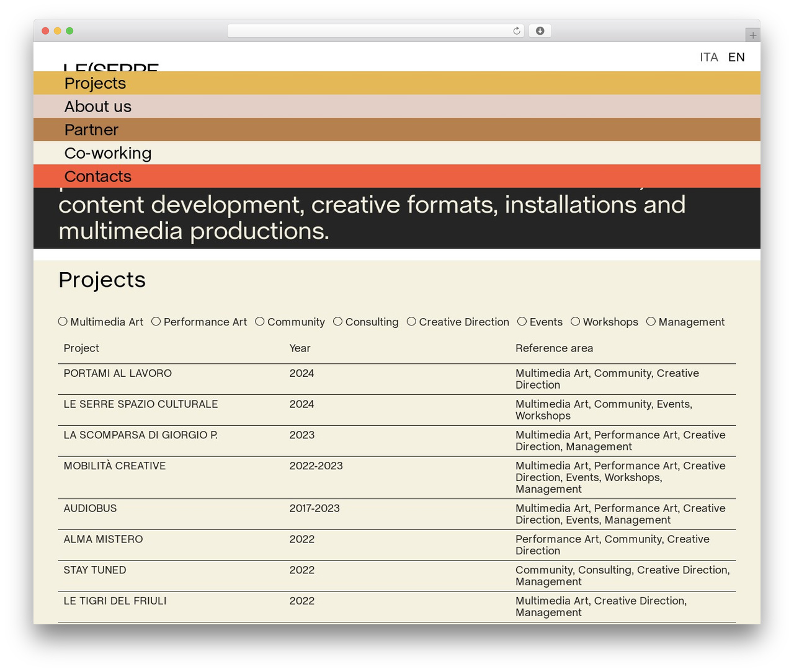Click the Project column header
Viewport: 794px width, 672px height.
(x=81, y=348)
